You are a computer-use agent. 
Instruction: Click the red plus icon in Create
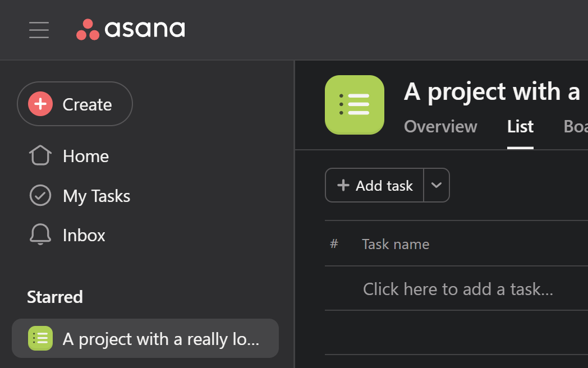(40, 104)
